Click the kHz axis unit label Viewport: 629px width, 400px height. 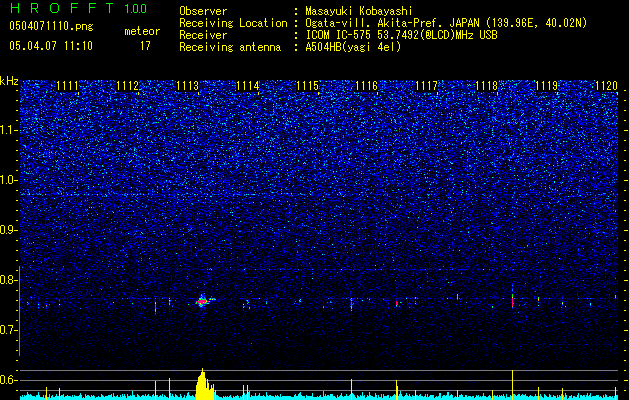(9, 81)
